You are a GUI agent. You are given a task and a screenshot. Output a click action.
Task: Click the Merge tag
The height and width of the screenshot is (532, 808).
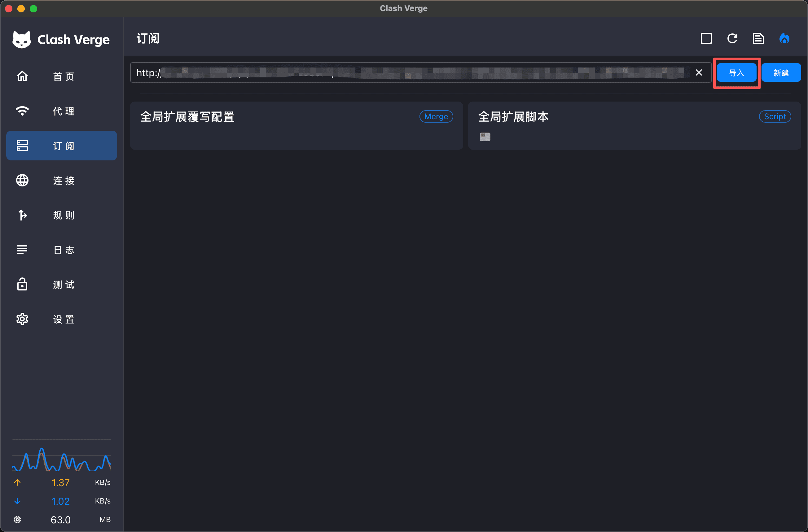pos(436,117)
